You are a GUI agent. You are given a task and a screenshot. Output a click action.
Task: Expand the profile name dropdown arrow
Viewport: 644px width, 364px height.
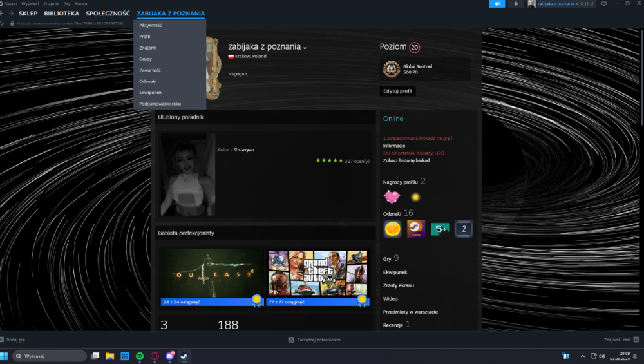point(305,48)
